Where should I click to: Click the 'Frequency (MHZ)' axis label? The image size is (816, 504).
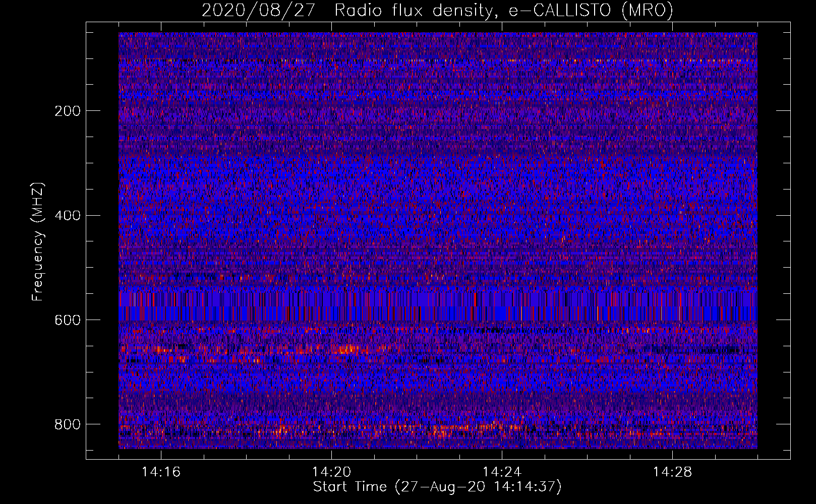(38, 241)
